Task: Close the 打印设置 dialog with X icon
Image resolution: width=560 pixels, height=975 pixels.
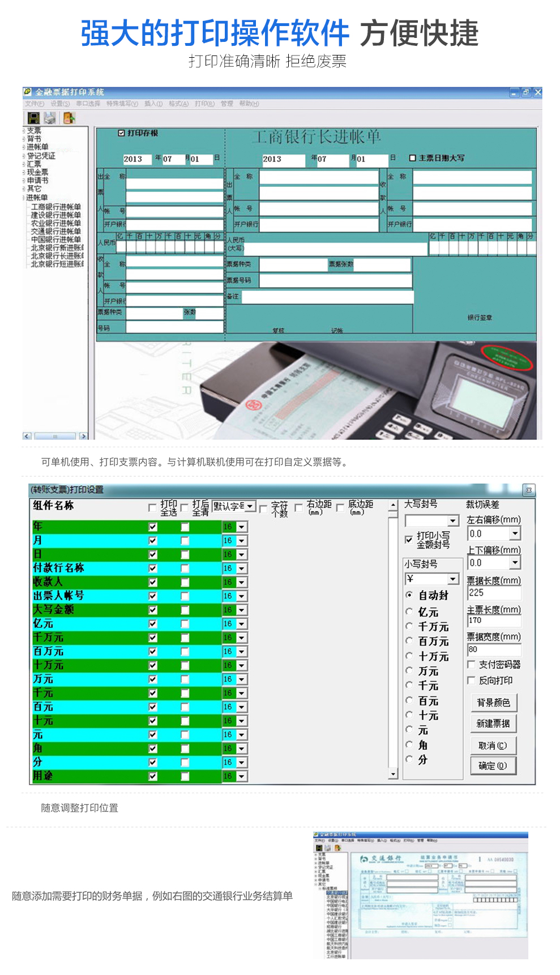Action: pyautogui.click(x=528, y=490)
